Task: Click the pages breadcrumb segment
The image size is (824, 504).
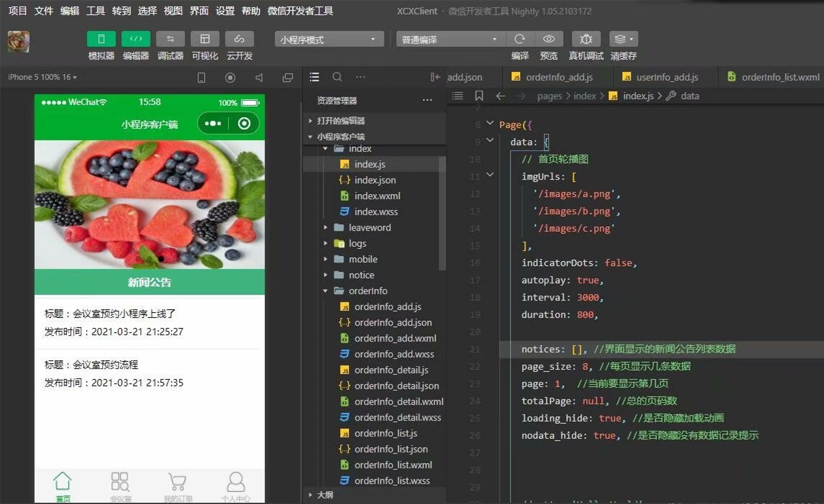Action: click(x=549, y=96)
